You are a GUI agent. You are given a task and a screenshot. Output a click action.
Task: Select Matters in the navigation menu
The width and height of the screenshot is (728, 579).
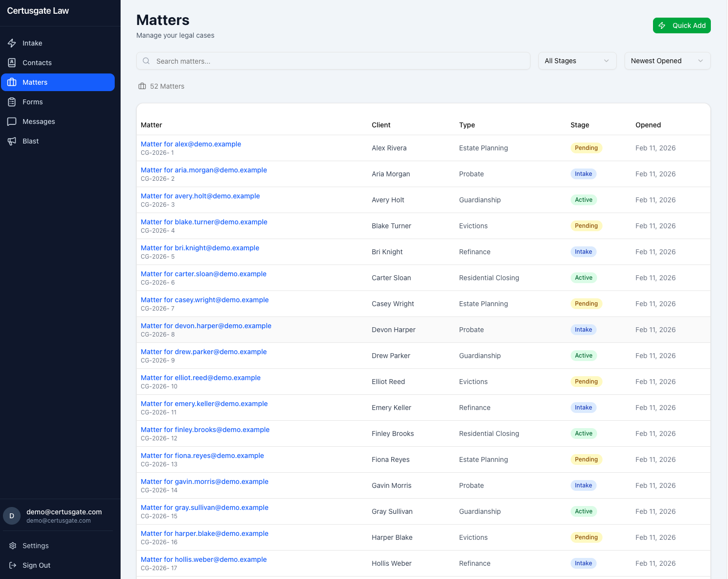coord(35,82)
